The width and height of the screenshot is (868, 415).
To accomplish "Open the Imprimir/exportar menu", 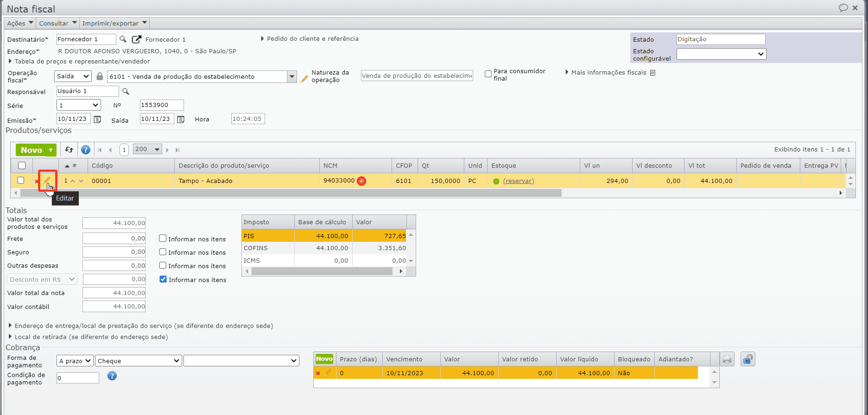I will [114, 23].
